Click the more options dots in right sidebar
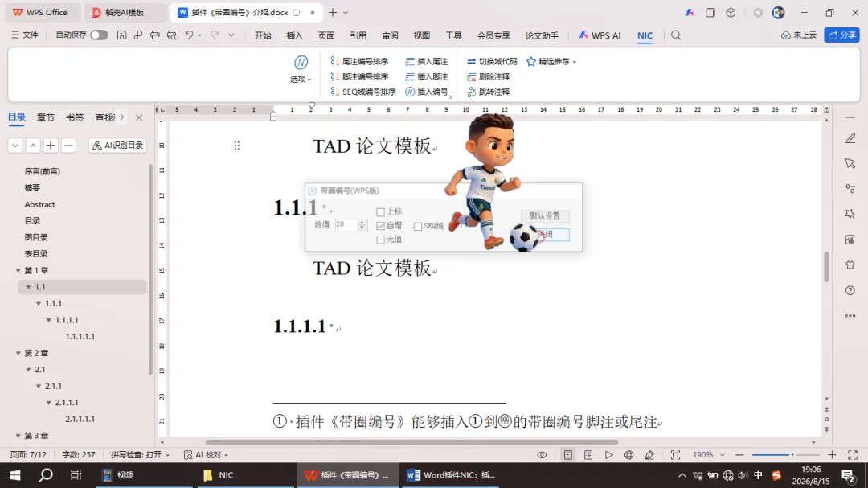 (850, 316)
